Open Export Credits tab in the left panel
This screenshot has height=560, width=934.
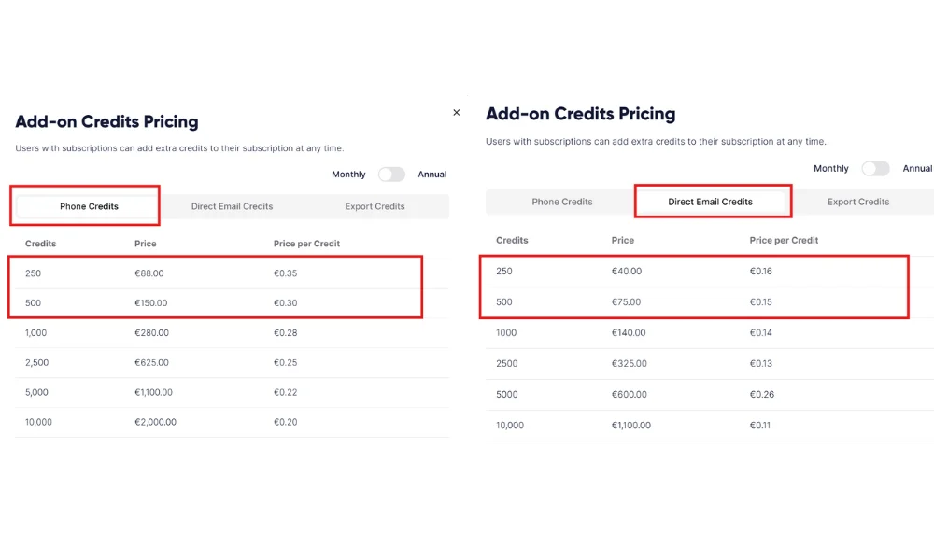[x=375, y=206]
